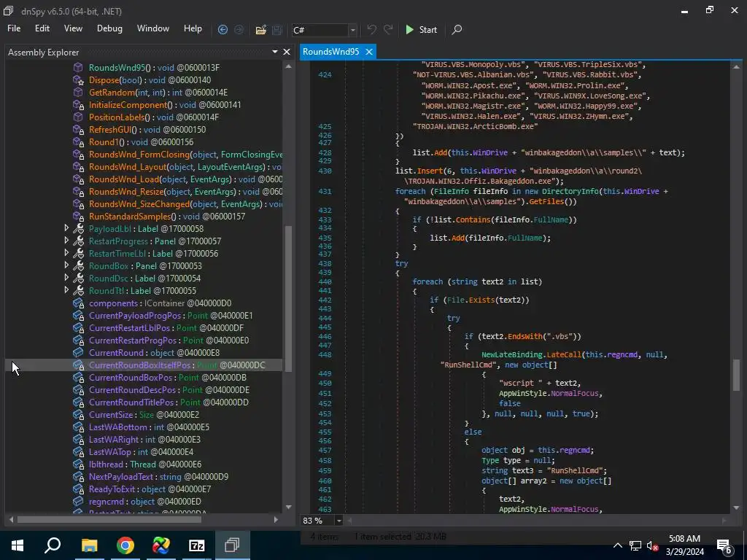Viewport: 747px width, 560px height.
Task: Click the Save All toolbar icon
Action: click(276, 29)
